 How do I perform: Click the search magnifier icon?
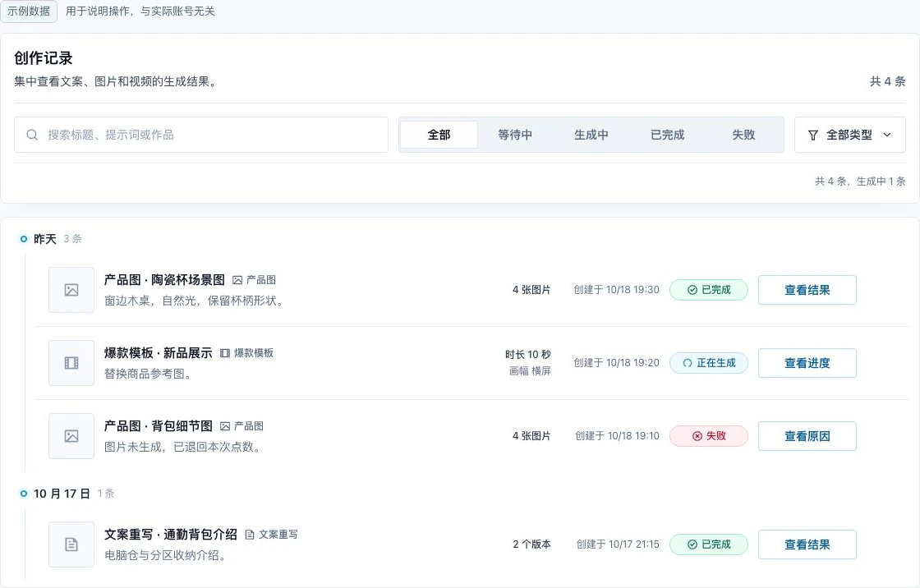[x=32, y=135]
